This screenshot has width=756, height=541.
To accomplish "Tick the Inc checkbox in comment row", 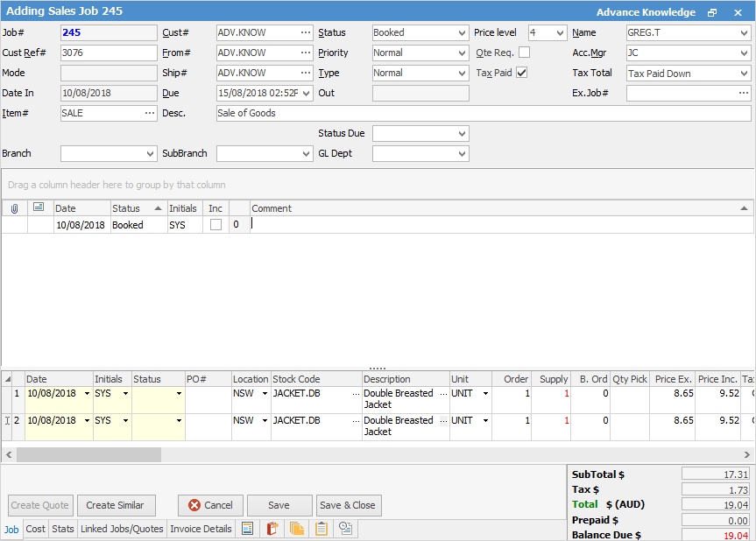I will pyautogui.click(x=215, y=225).
